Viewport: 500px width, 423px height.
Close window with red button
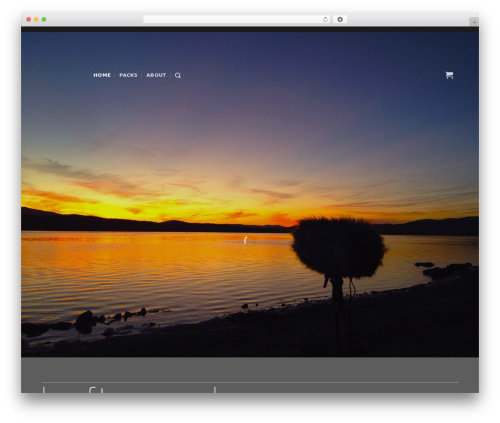(29, 19)
